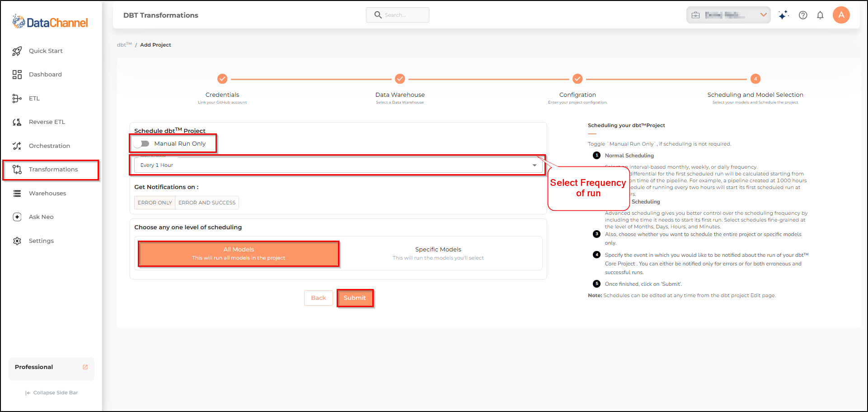Choose the All Models scheduling option

tap(239, 254)
